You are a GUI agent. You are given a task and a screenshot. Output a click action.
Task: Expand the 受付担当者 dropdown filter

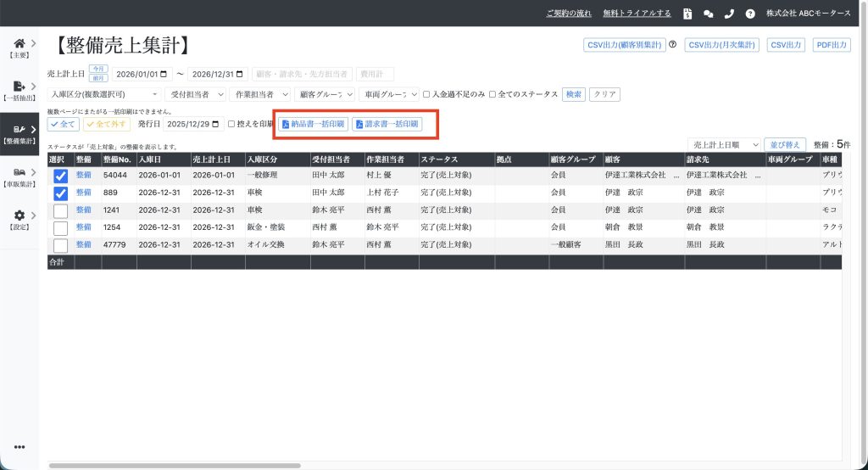click(x=197, y=94)
